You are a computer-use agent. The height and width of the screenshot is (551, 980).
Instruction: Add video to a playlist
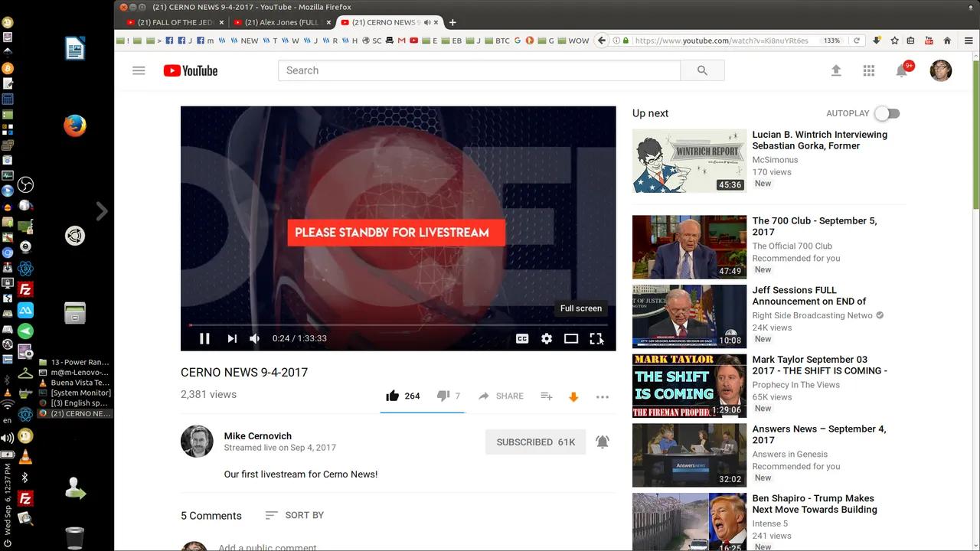click(547, 396)
